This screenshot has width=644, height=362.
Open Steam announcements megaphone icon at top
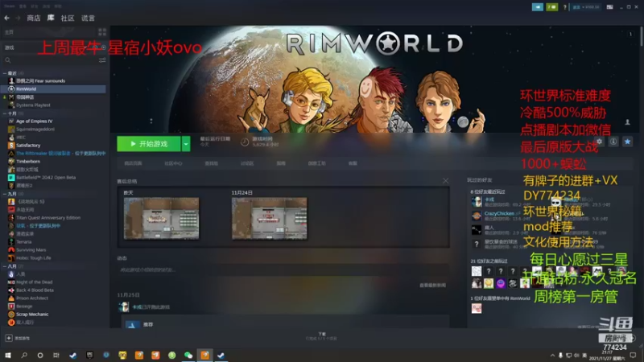point(537,7)
